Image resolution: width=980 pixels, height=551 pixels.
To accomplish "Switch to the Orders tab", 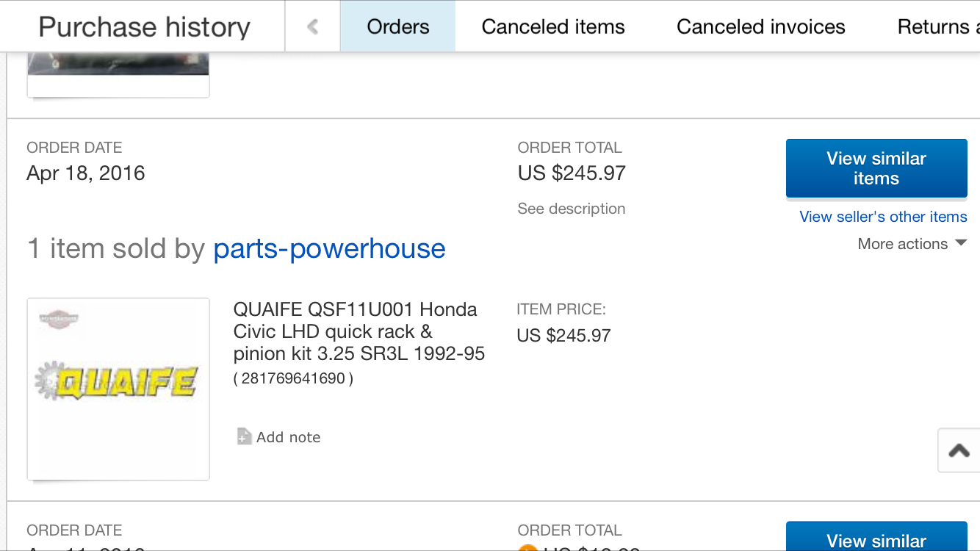I will [x=397, y=27].
